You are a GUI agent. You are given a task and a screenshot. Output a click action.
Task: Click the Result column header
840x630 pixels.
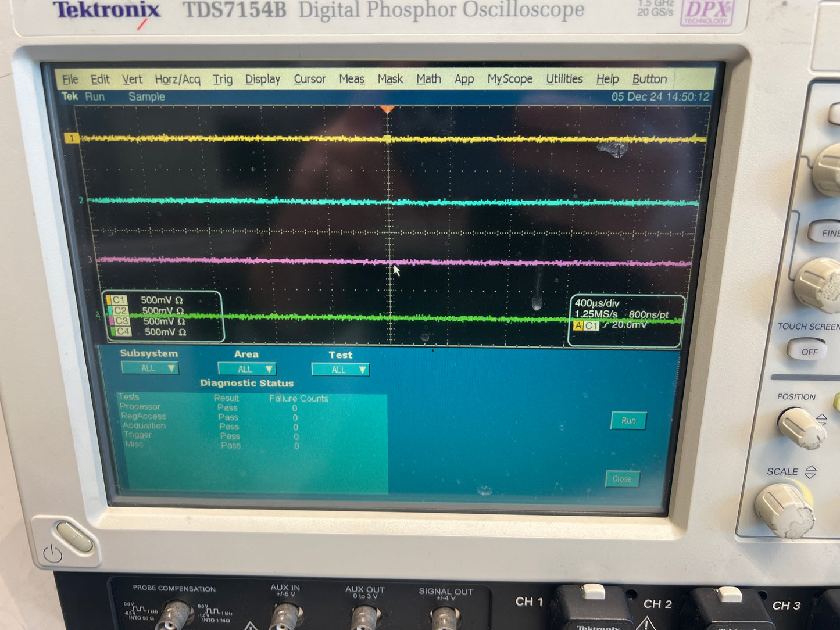click(226, 398)
